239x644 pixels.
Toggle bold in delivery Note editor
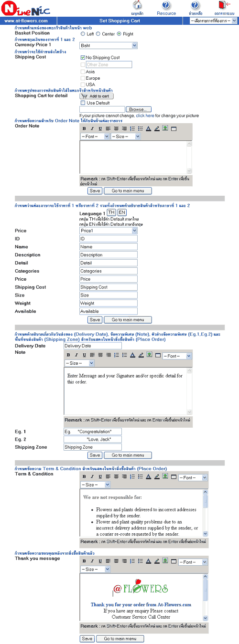point(68,355)
